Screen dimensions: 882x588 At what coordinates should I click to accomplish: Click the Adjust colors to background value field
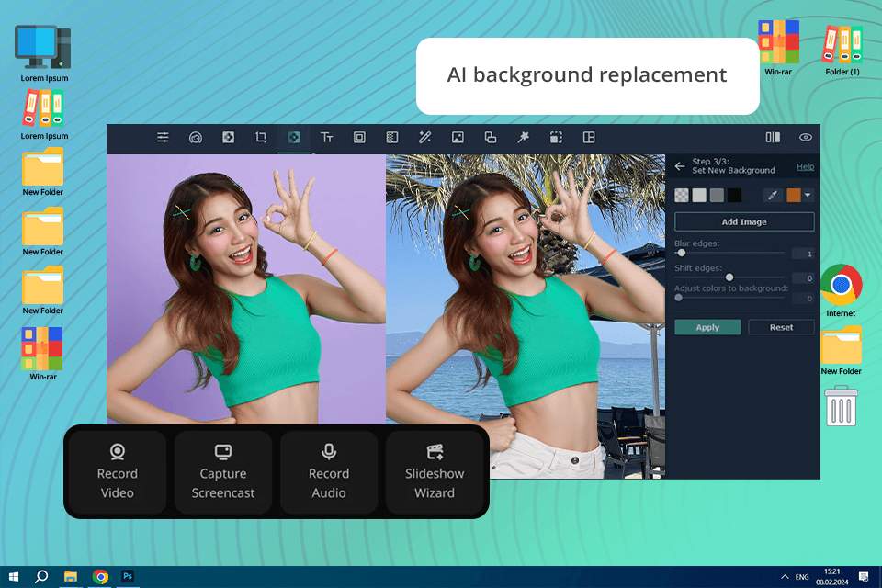coord(803,299)
